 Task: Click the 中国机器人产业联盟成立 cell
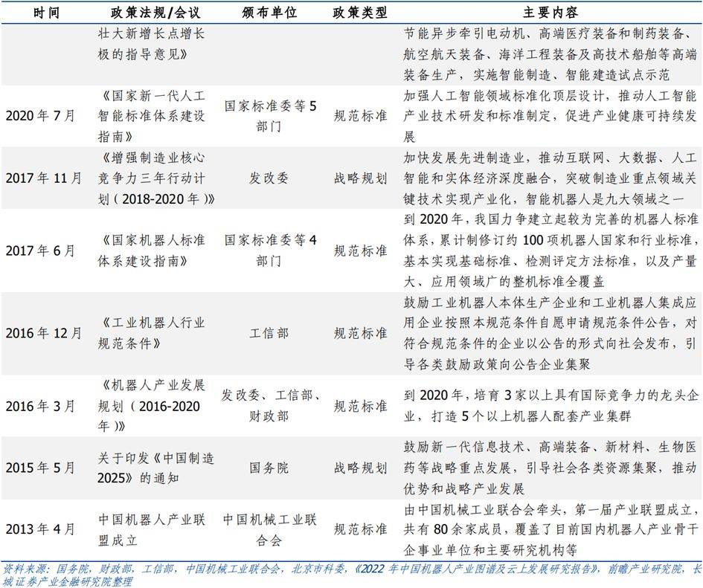click(152, 529)
